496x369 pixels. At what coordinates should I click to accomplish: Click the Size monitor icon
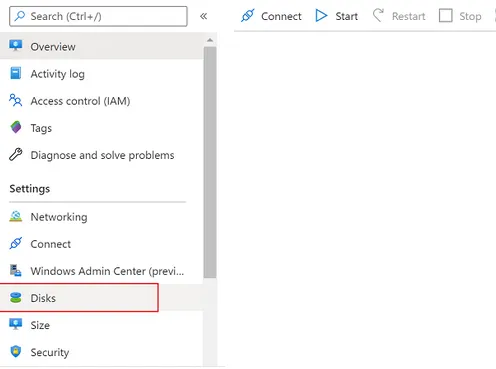16,324
